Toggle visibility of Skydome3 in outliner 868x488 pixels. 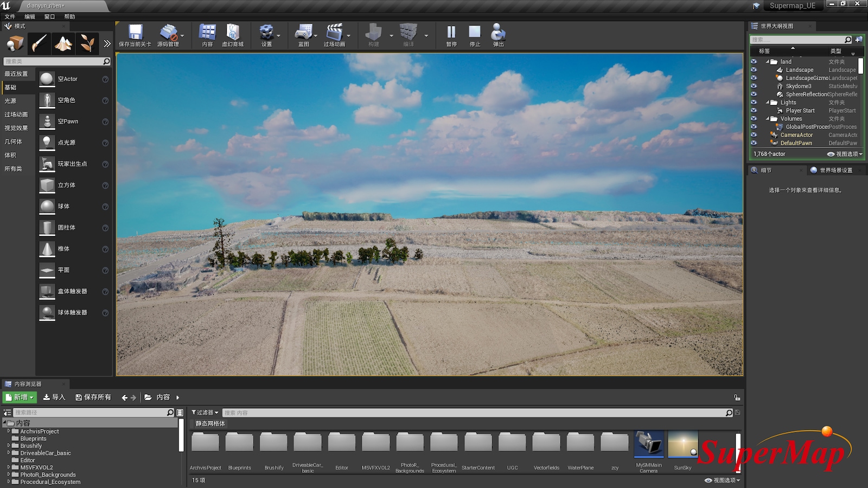point(754,86)
